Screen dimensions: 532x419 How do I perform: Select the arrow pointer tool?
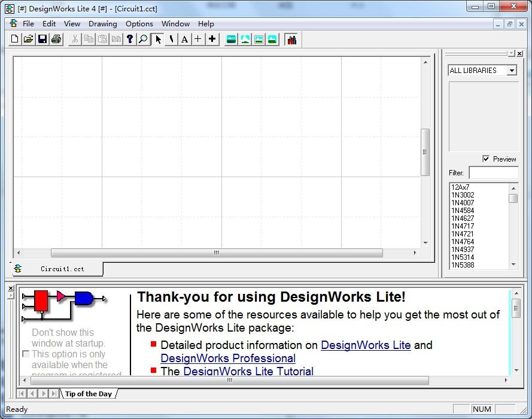158,40
